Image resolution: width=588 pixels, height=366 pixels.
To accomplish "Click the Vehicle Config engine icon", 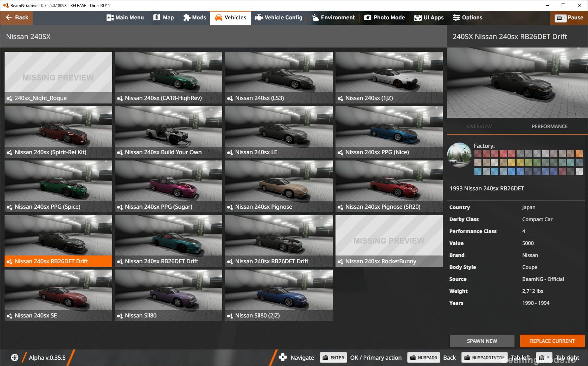I will pyautogui.click(x=259, y=18).
